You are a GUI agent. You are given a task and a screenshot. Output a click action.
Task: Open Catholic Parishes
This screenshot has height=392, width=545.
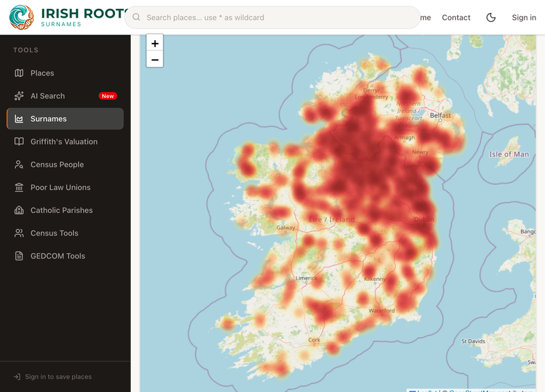65,210
